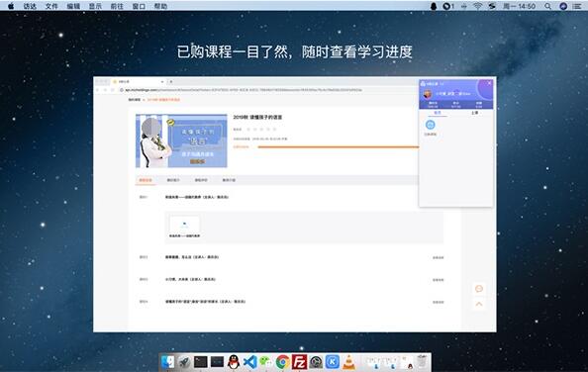
Task: Close the purple client popup panel
Action: point(489,83)
